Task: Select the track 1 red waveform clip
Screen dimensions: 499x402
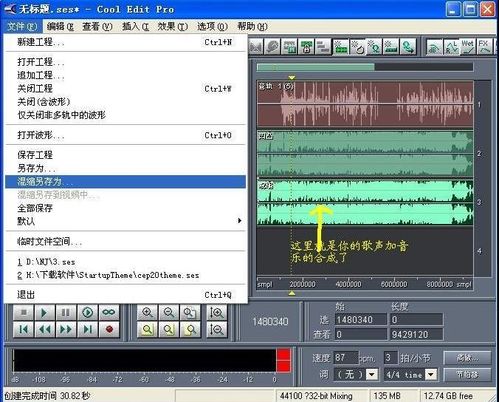Action: coord(365,104)
